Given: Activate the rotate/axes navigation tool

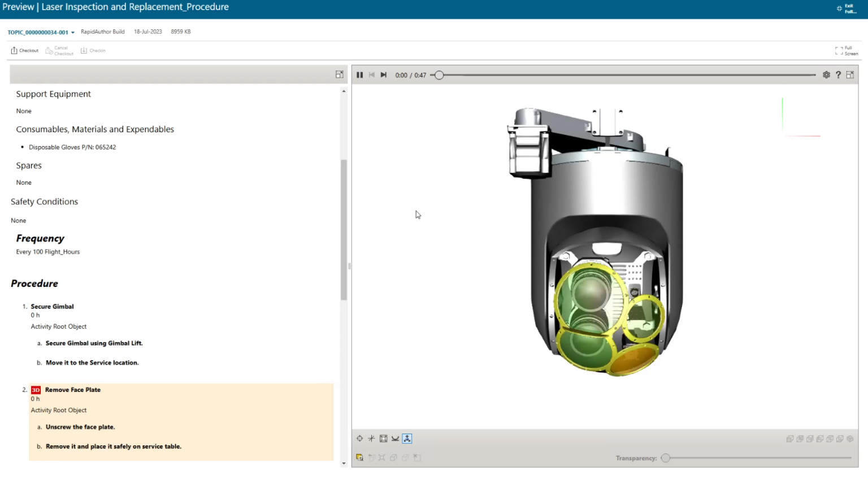Looking at the screenshot, I should coord(372,438).
